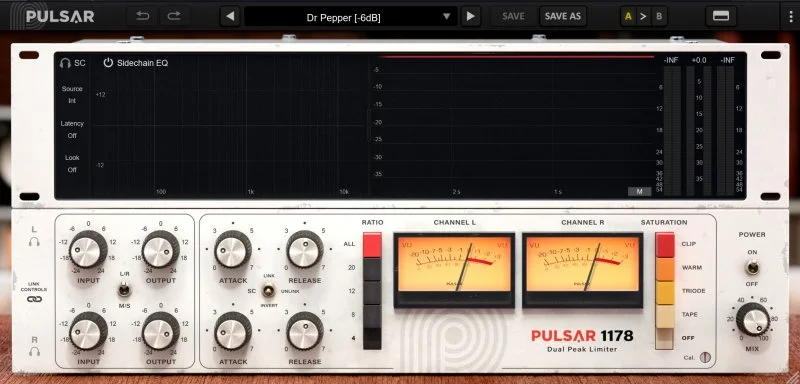Adjust the upper ATTACK knob
This screenshot has width=800, height=384.
point(233,249)
